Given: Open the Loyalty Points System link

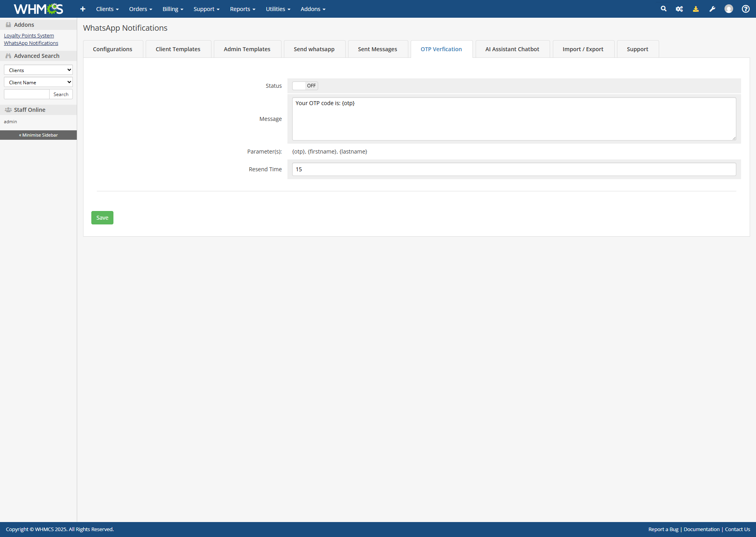Looking at the screenshot, I should (29, 35).
